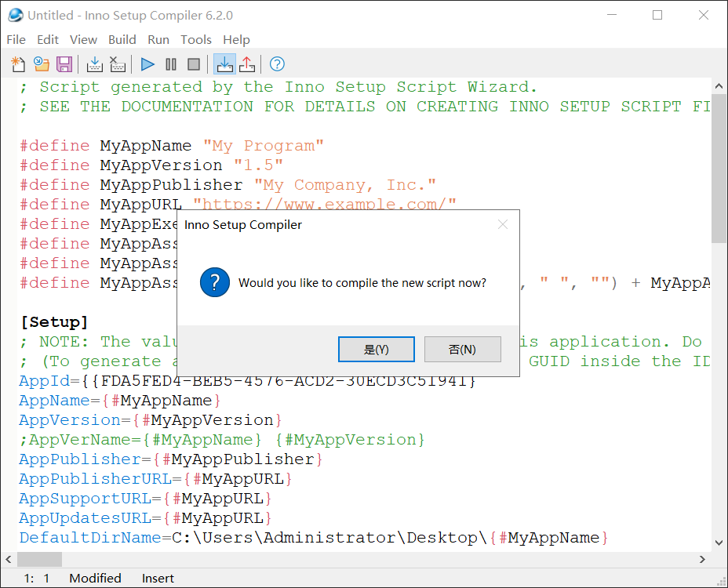Viewport: 728px width, 588px height.
Task: Open the Run menu
Action: point(158,40)
